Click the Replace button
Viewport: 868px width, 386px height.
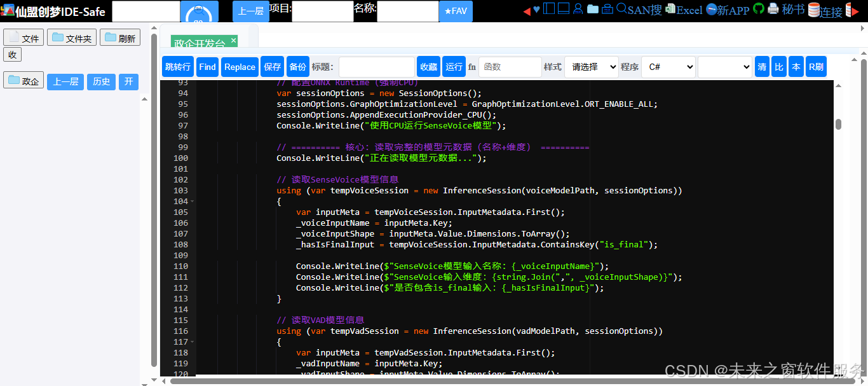tap(240, 67)
